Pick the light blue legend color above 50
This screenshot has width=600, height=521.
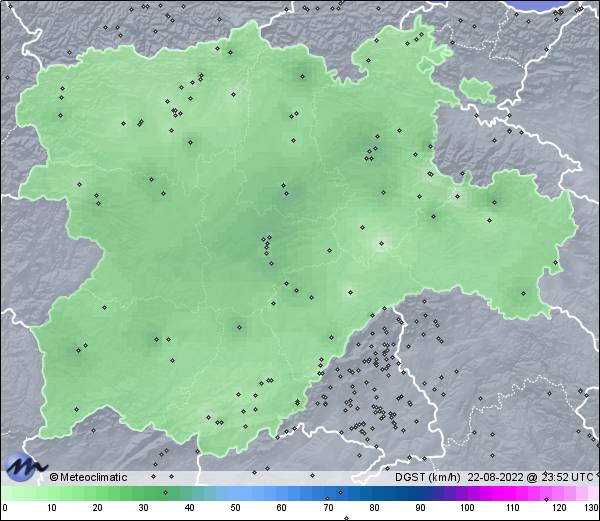(x=235, y=494)
